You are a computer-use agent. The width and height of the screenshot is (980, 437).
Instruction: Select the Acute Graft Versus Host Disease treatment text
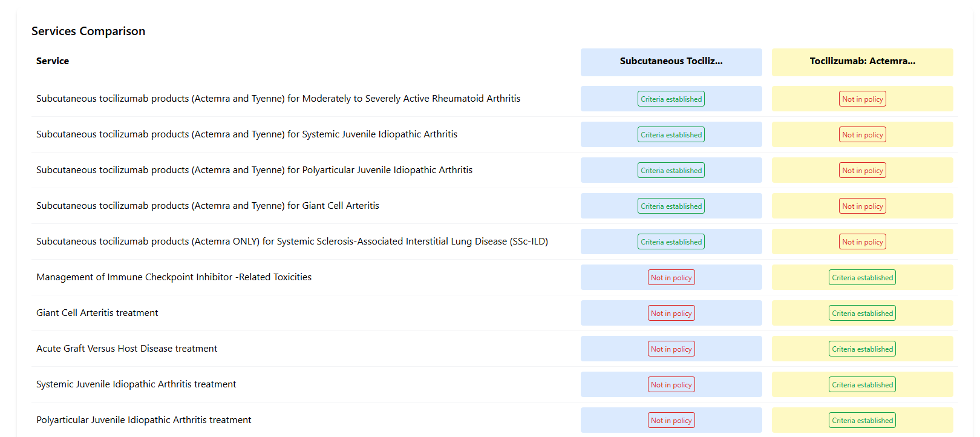point(126,349)
